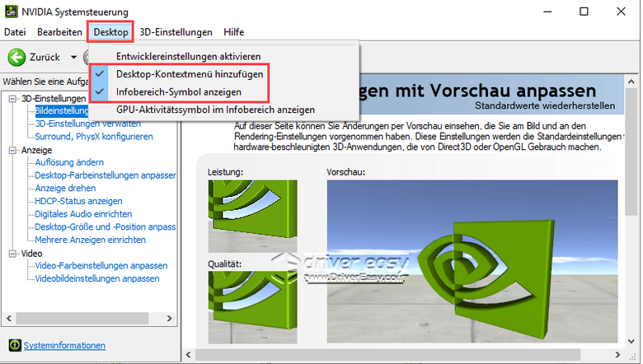Click the task tree horizontal scrollbar thumb

tap(82, 318)
